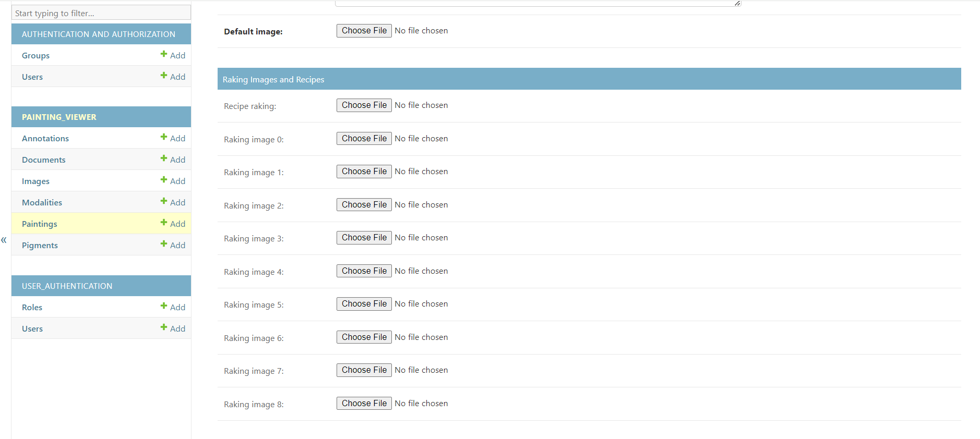The height and width of the screenshot is (439, 980).
Task: Focus the sidebar filter text field
Action: tap(101, 13)
